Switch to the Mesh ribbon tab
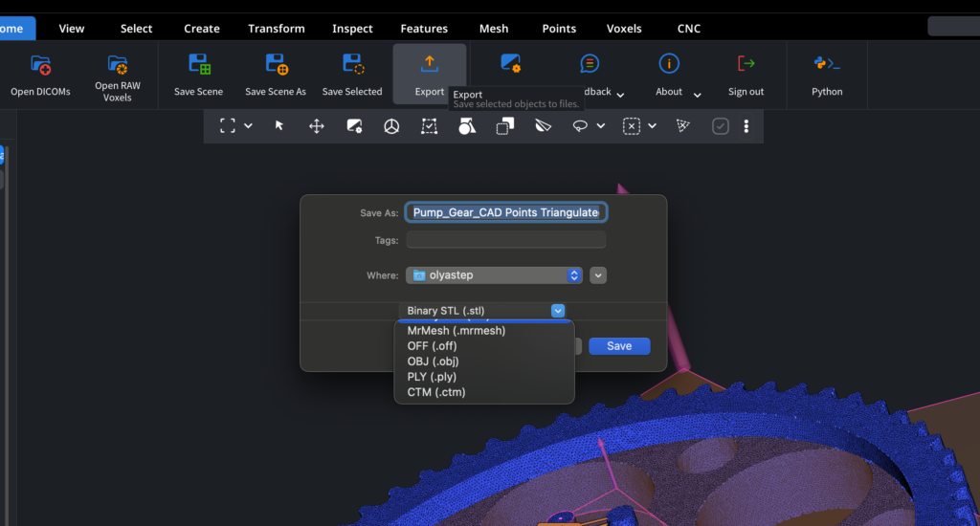 point(494,29)
